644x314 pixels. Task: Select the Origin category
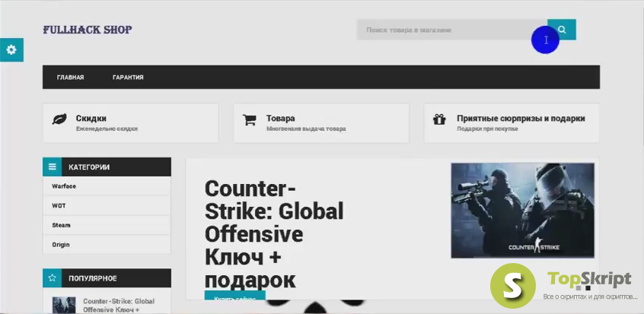tap(107, 245)
